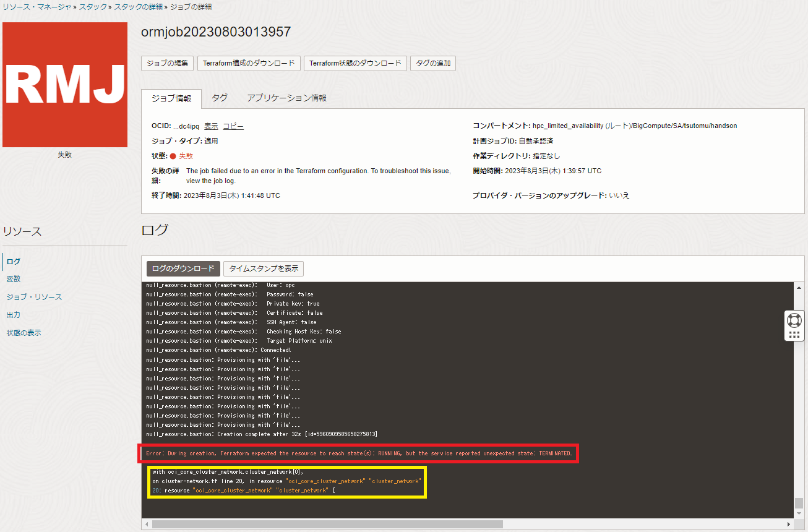Show the full OCID via 表示 link

pyautogui.click(x=211, y=126)
